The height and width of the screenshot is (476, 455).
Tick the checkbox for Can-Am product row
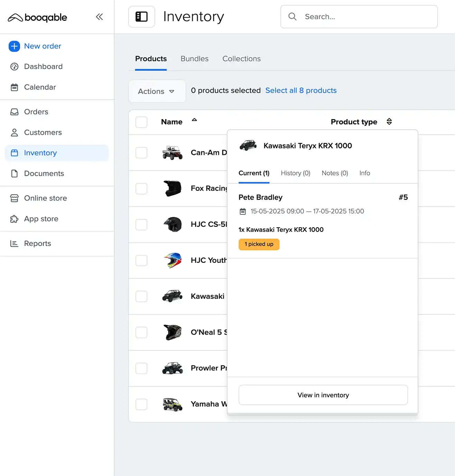click(141, 153)
